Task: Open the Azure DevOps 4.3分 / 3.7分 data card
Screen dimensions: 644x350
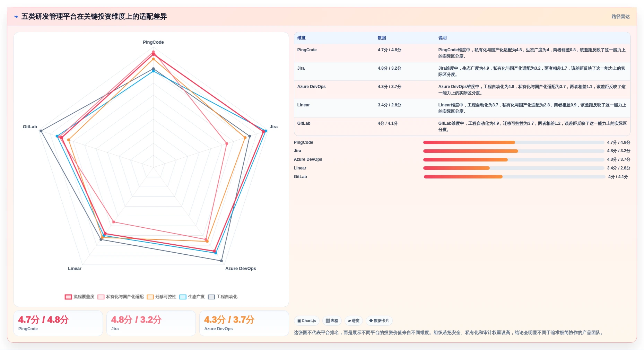Action: [244, 323]
